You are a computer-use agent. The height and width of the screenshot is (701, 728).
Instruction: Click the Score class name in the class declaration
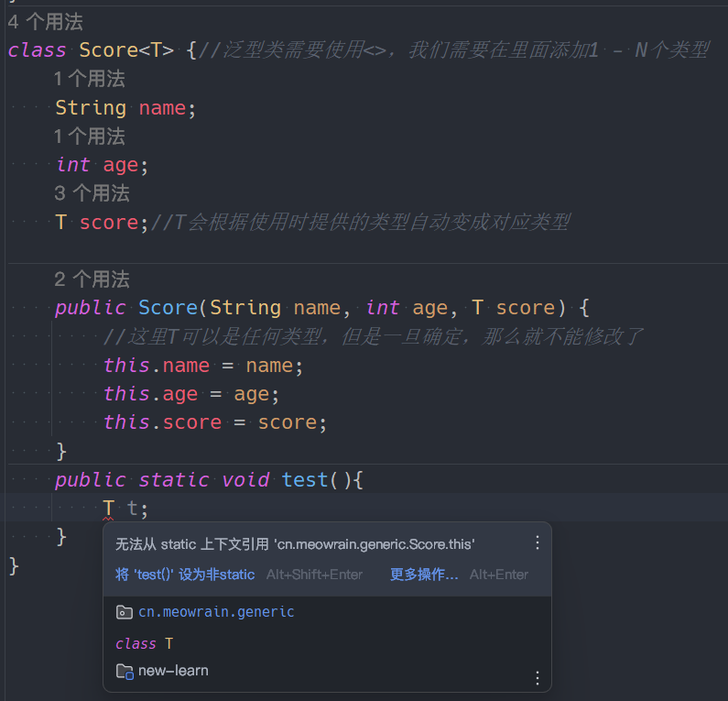[108, 50]
